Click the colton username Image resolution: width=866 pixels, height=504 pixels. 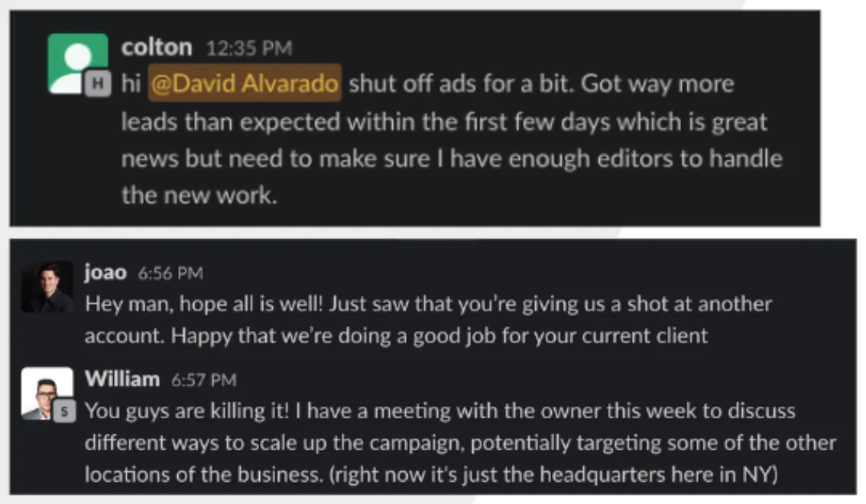157,48
